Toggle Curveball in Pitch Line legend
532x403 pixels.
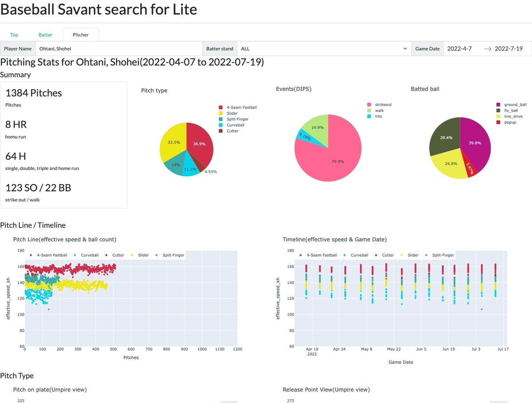(86, 255)
